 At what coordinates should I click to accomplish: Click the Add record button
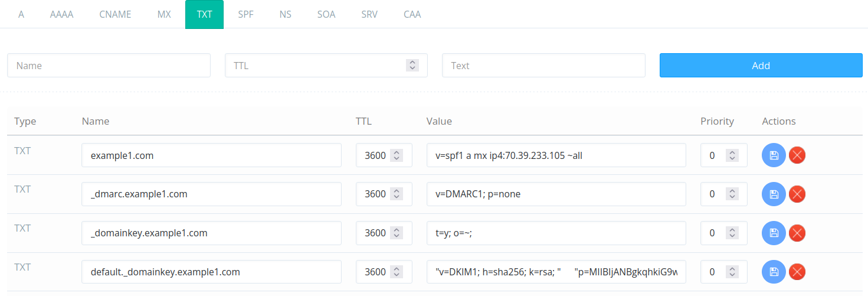pyautogui.click(x=761, y=66)
